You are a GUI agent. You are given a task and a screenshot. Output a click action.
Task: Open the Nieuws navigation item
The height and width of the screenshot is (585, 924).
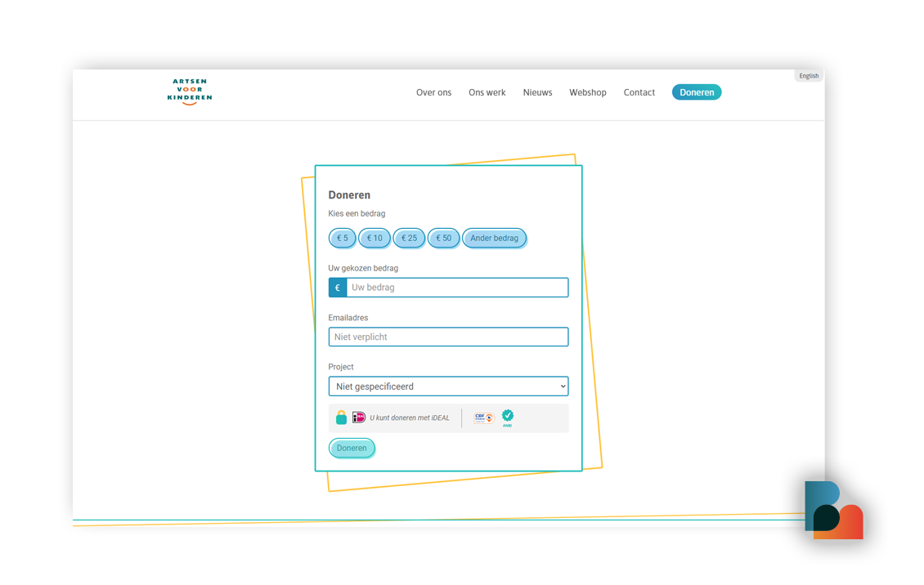tap(537, 92)
